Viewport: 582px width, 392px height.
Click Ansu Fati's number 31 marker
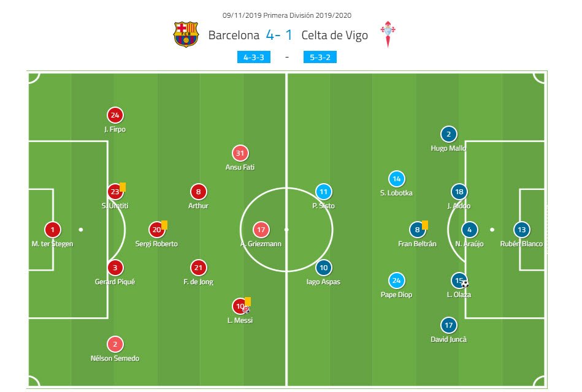[240, 153]
